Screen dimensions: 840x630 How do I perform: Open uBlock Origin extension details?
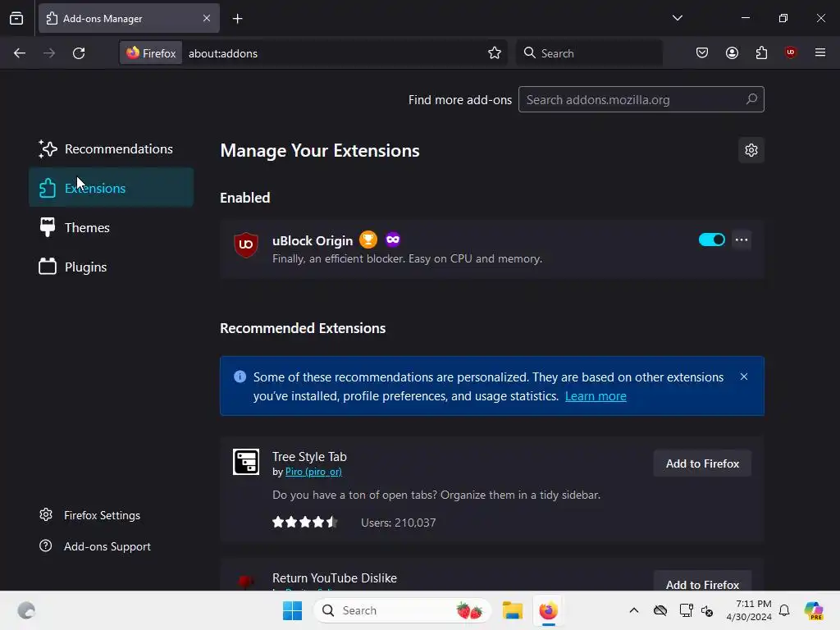[x=313, y=241]
